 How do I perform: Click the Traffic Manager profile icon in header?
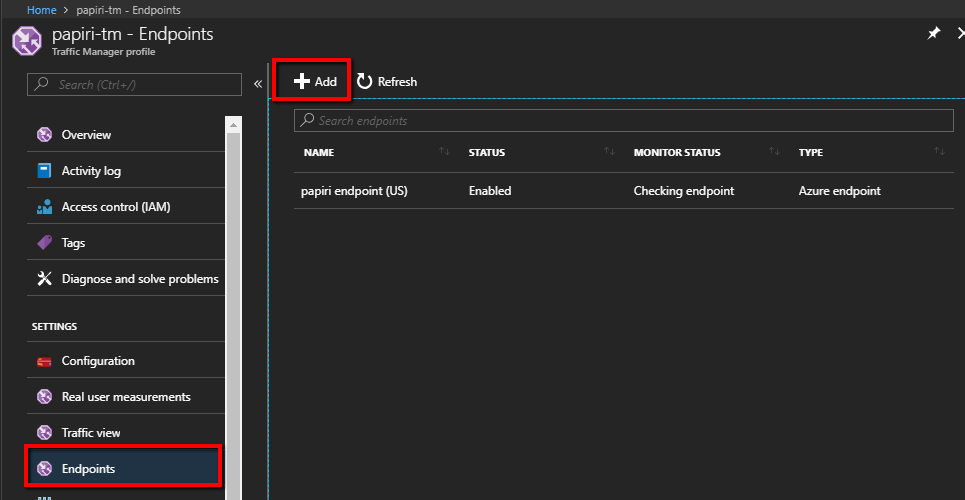pyautogui.click(x=27, y=41)
